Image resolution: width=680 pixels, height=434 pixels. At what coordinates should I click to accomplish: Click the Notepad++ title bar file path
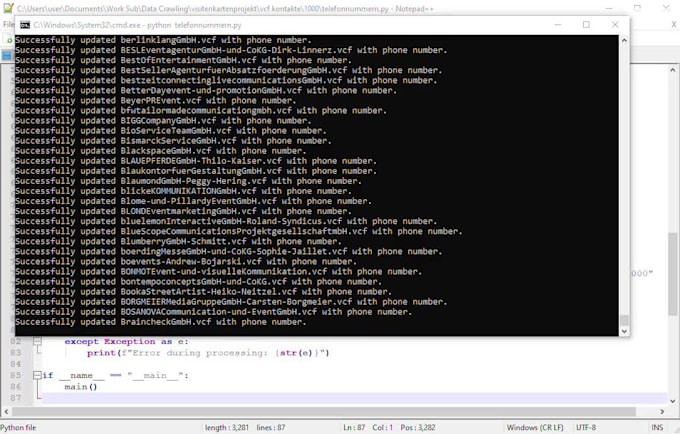(x=203, y=9)
